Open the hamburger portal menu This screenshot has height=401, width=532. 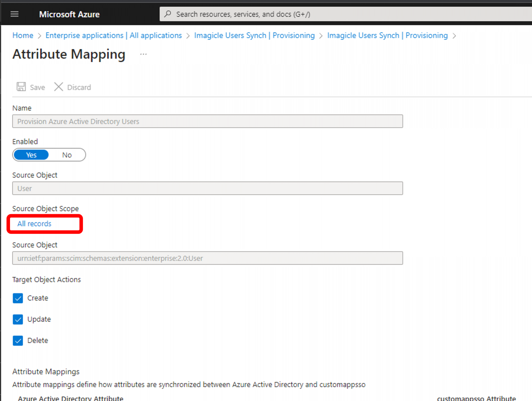(14, 14)
